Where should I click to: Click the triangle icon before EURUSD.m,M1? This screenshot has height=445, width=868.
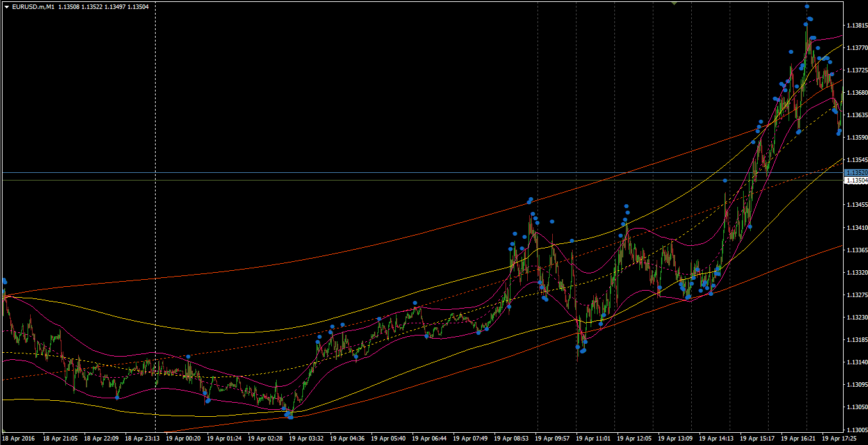coord(6,6)
